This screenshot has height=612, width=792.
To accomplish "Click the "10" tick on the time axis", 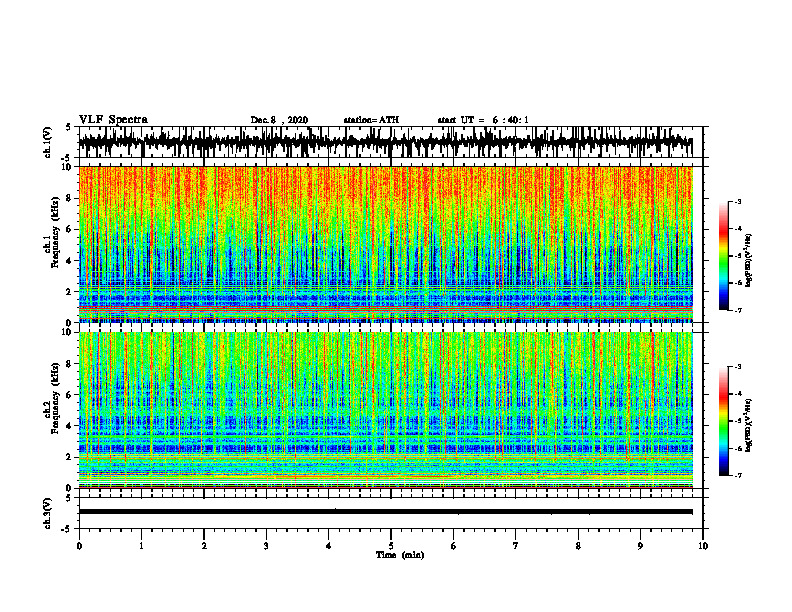I will pyautogui.click(x=703, y=546).
